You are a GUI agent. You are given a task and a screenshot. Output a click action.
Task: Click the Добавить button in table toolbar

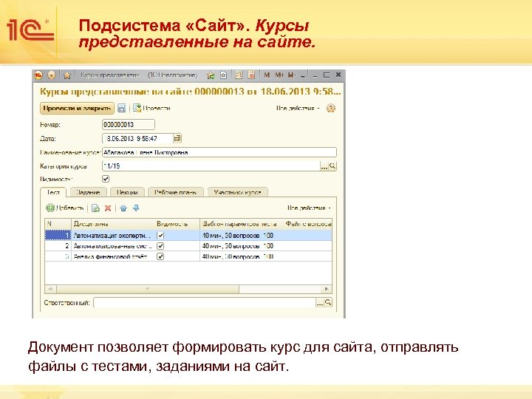(x=65, y=208)
